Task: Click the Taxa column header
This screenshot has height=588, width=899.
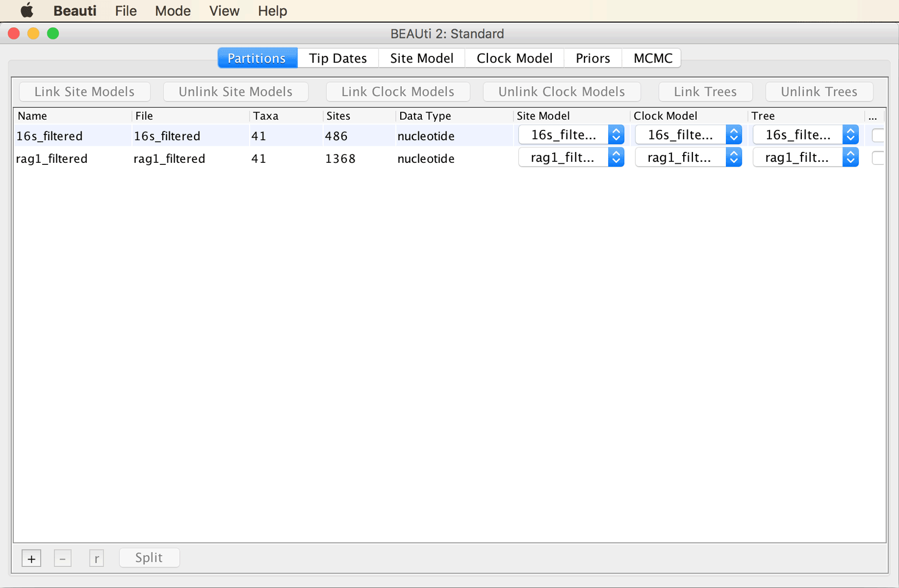Action: (x=286, y=116)
